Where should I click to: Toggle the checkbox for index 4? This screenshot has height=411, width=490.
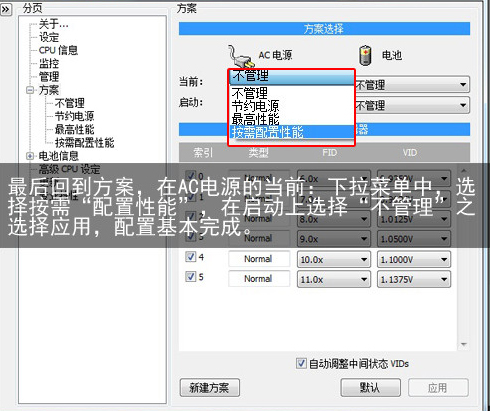tap(190, 257)
